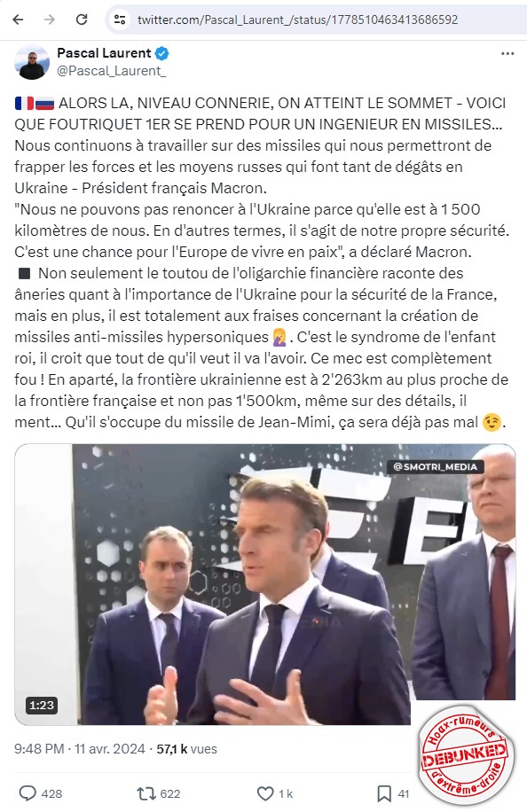Click the 57,1 k vues count
Screen dimensions: 527x812
pyautogui.click(x=186, y=749)
